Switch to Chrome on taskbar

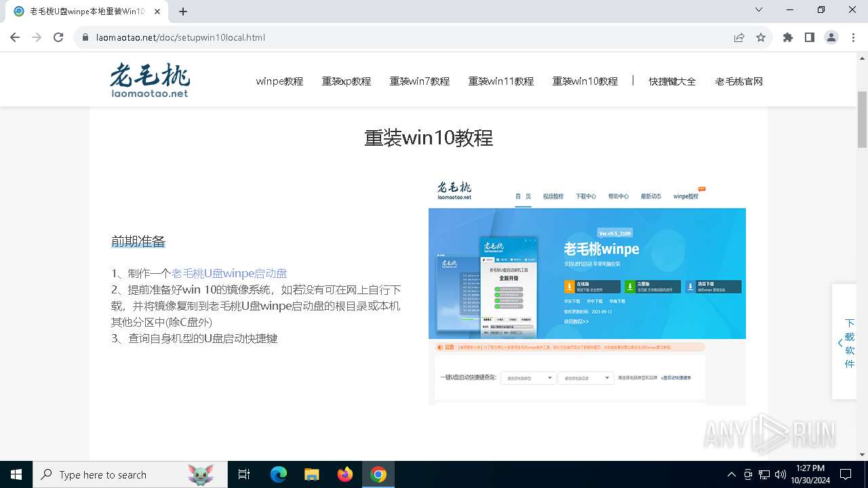pos(378,474)
